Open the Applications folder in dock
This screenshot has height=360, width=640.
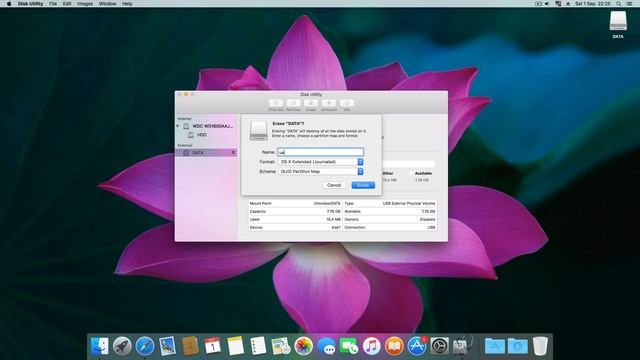click(x=495, y=346)
